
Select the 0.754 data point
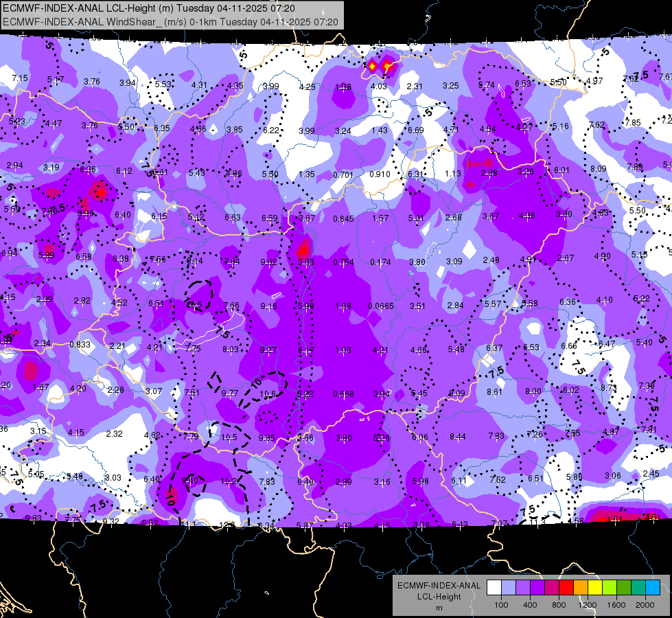[x=344, y=262]
